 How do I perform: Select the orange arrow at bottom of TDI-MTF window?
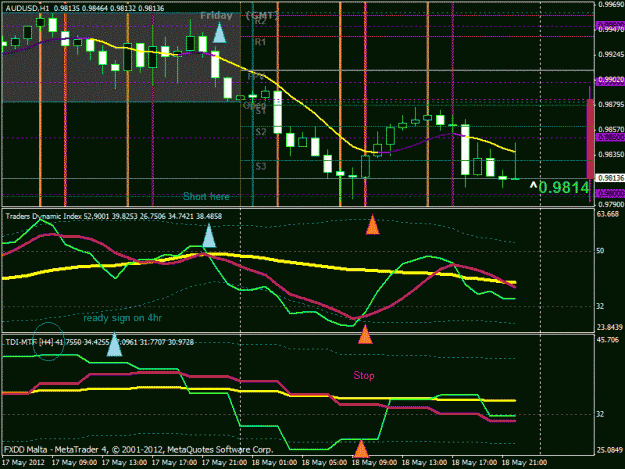point(361,448)
